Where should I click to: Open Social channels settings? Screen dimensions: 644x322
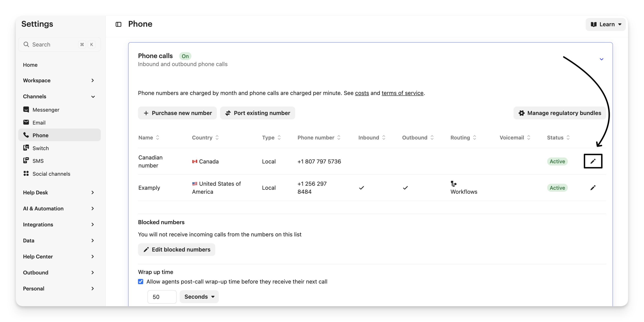51,174
